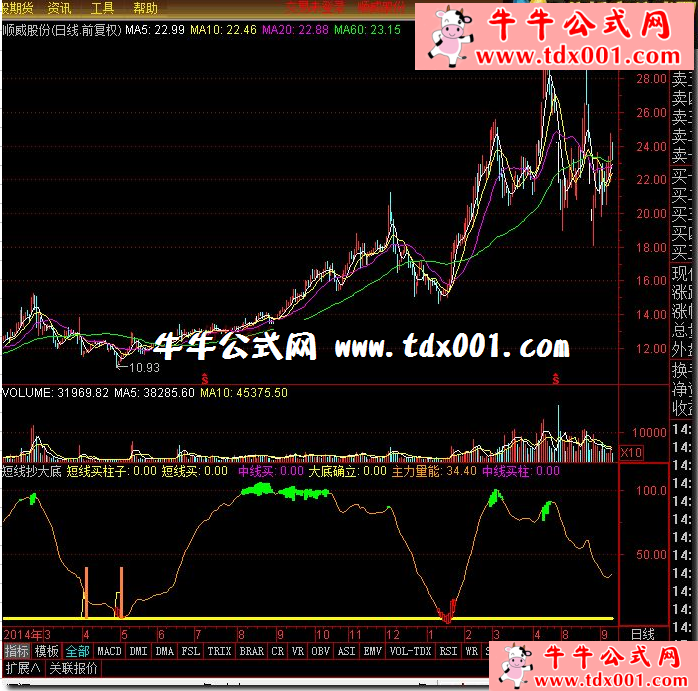Click the 短线买: 0.00 label

click(x=195, y=471)
